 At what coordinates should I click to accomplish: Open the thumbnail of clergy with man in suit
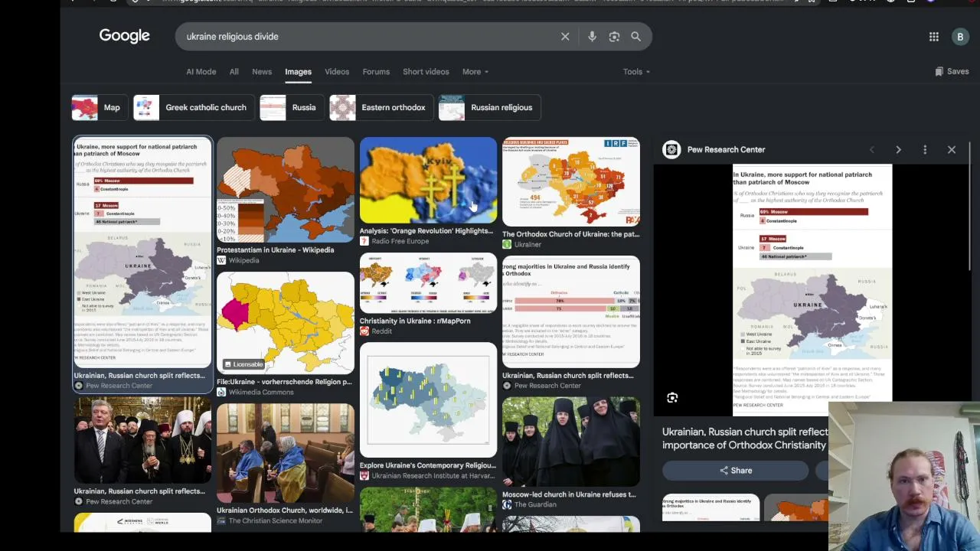click(x=142, y=440)
